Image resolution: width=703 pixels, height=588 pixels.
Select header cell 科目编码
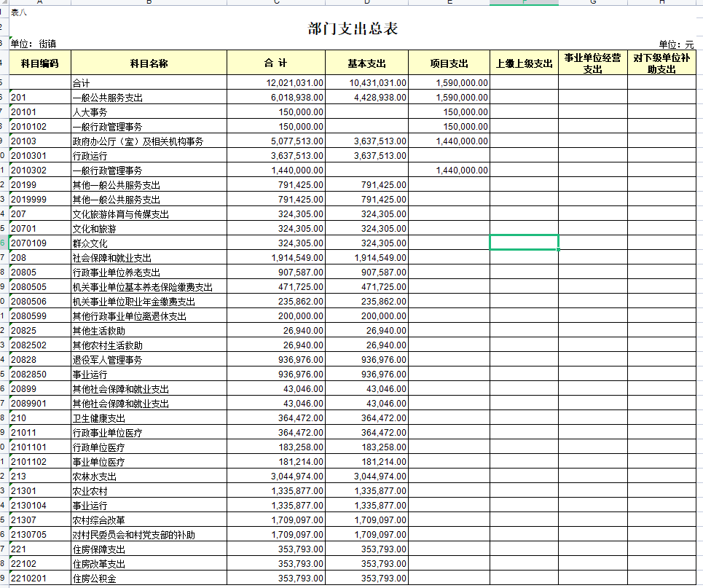(40, 63)
